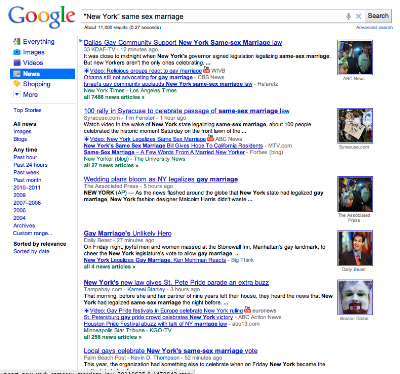This screenshot has width=400, height=374.
Task: Open Obama still not advocating link
Action: pyautogui.click(x=138, y=77)
